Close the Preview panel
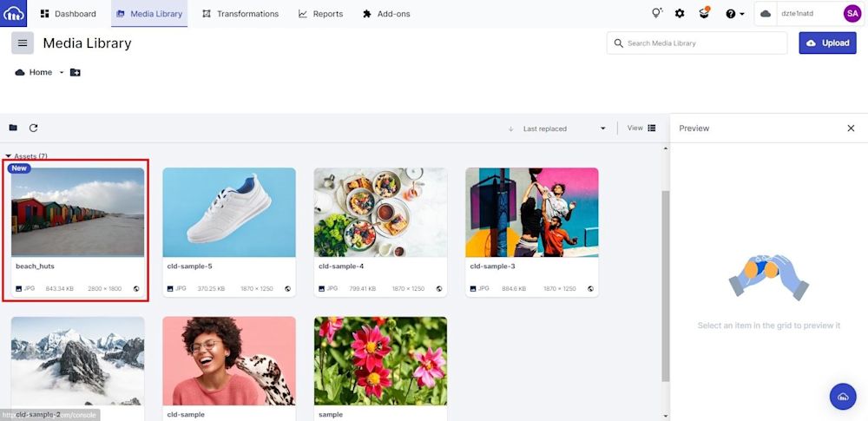This screenshot has width=868, height=421. pos(851,128)
